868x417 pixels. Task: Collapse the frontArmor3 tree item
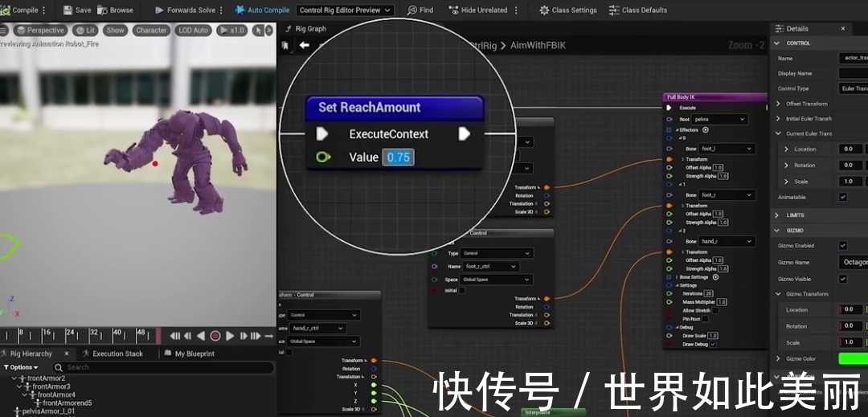(18, 386)
